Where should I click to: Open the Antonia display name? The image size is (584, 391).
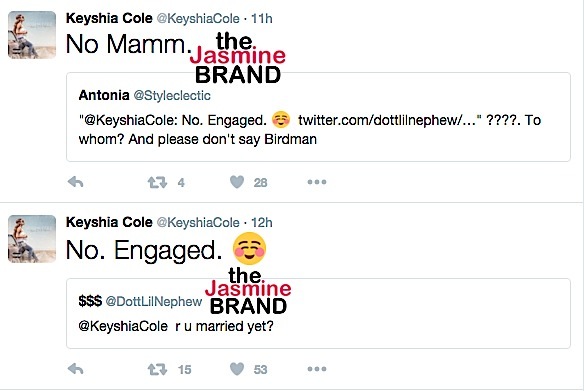click(x=104, y=95)
